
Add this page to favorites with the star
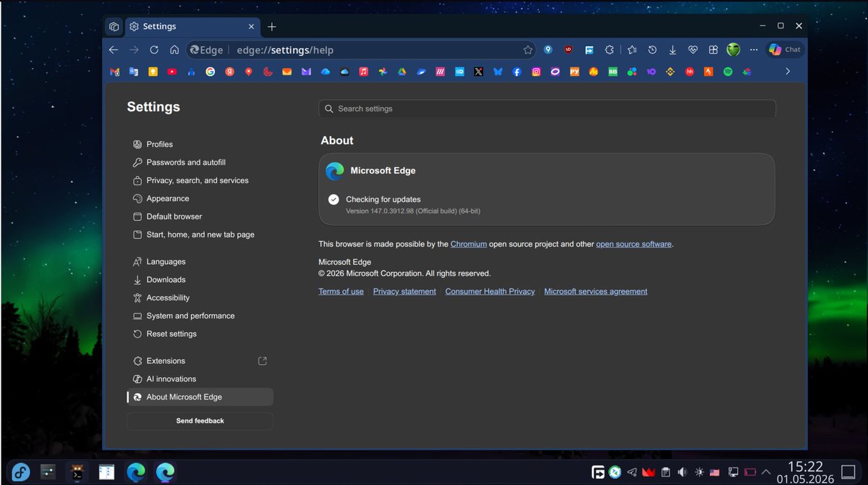pyautogui.click(x=528, y=50)
